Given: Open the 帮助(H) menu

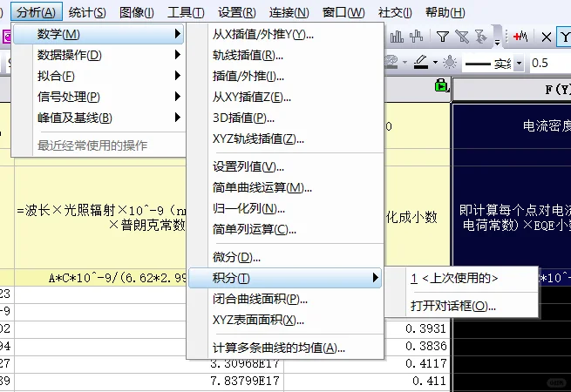Looking at the screenshot, I should 445,12.
